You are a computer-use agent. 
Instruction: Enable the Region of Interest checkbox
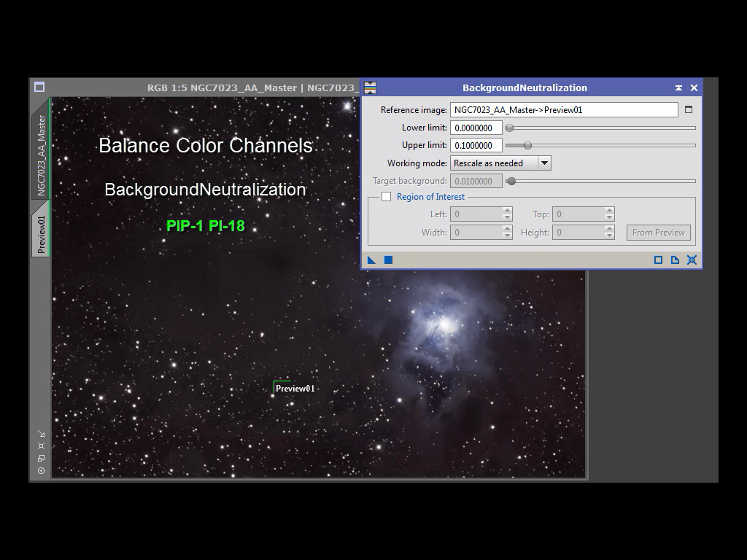pos(386,197)
